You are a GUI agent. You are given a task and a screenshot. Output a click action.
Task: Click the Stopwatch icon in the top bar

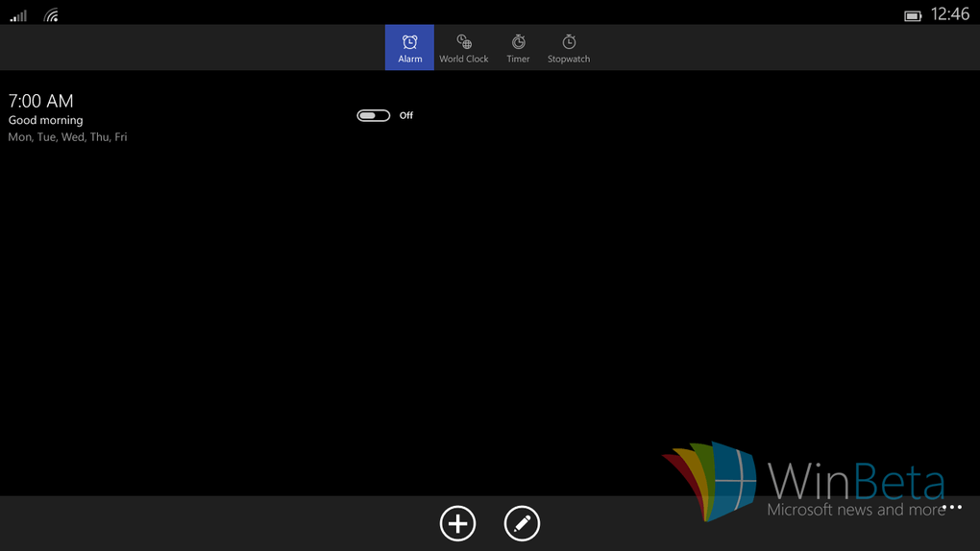(569, 41)
